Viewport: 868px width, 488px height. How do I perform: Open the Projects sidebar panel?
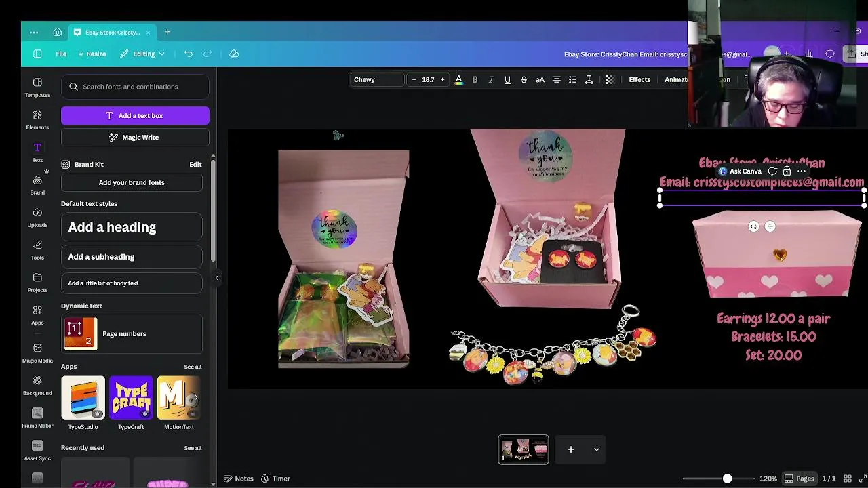[37, 283]
